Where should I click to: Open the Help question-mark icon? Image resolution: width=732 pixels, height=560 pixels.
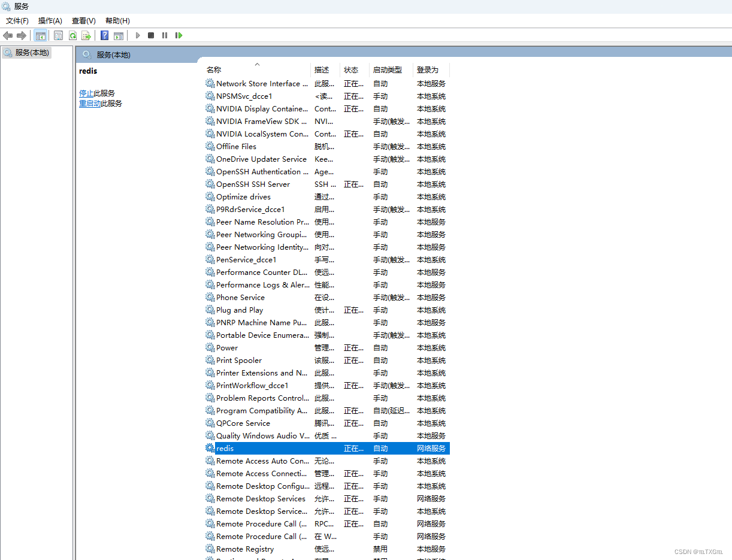[x=105, y=35]
